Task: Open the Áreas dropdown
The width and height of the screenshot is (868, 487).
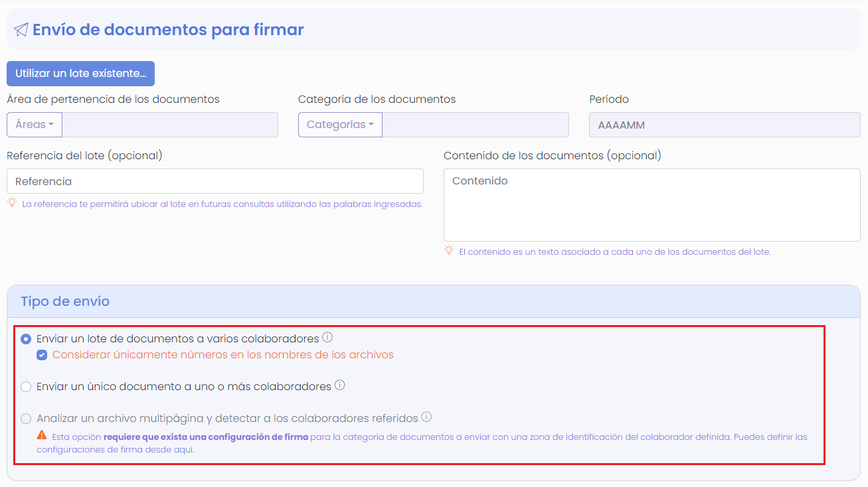Action: tap(34, 124)
